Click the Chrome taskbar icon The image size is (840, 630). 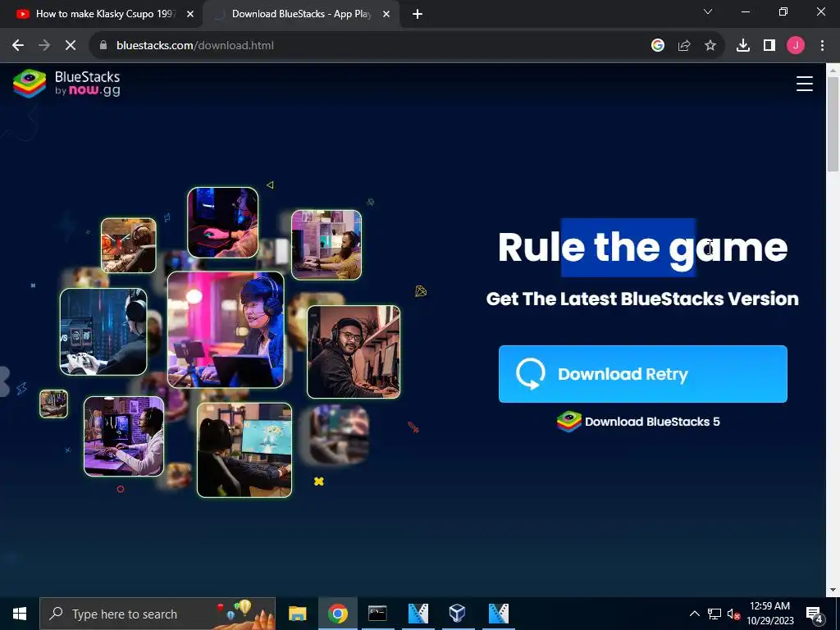(x=338, y=614)
